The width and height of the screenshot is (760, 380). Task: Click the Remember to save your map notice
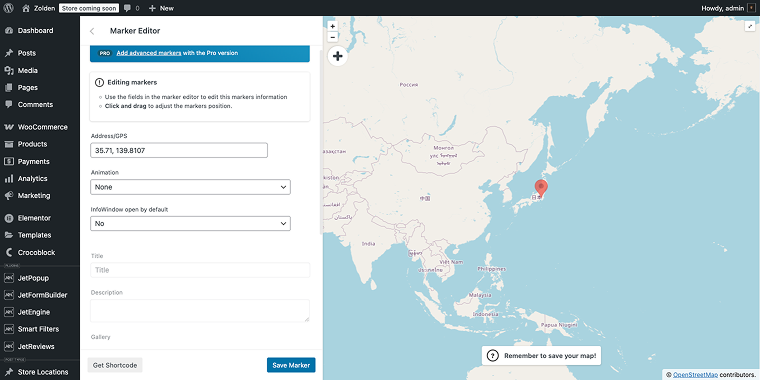coord(541,356)
